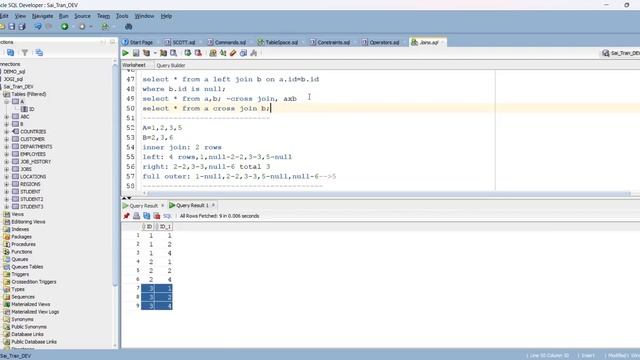This screenshot has height=360, width=640.
Task: Click the Unshared SQL Worksheet icon
Action: 213,53
